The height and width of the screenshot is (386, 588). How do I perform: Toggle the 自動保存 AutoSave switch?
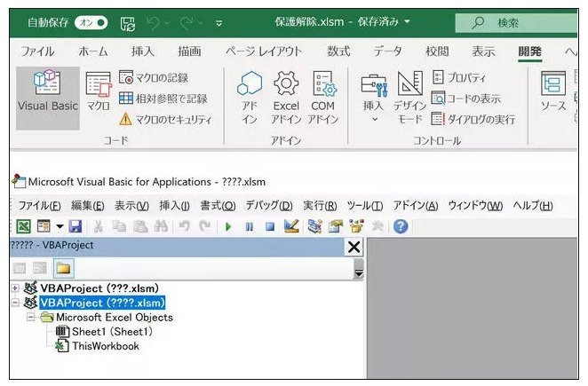point(91,23)
